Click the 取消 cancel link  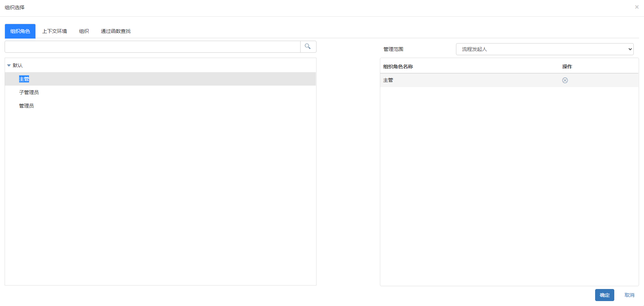pos(629,295)
